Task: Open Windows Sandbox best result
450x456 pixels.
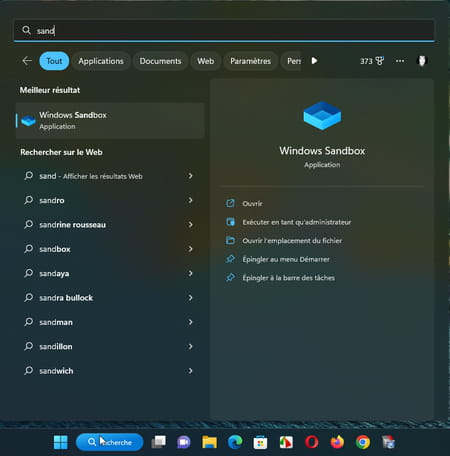Action: pos(110,120)
